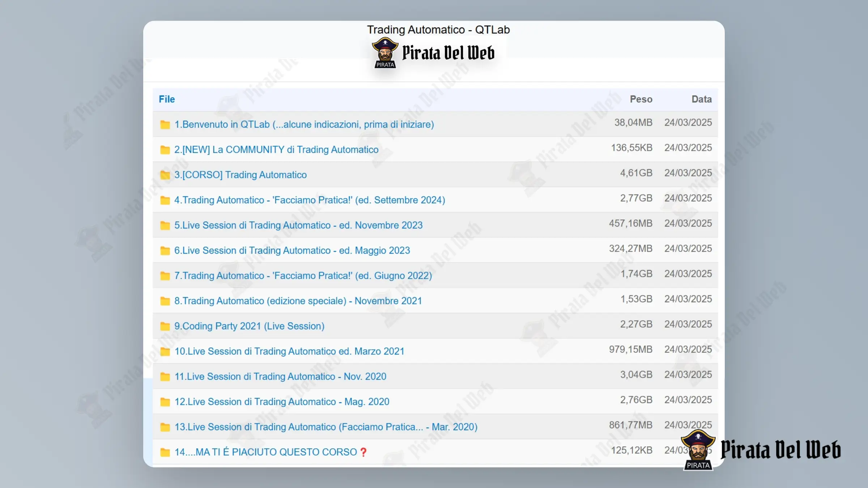
Task: Click the 'Trading Automatico - QTLab' page title
Action: (x=438, y=30)
